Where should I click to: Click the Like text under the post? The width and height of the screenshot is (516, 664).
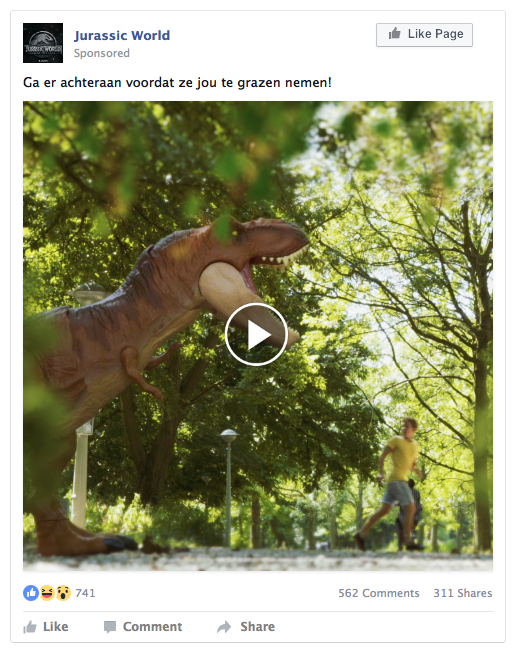click(x=55, y=626)
